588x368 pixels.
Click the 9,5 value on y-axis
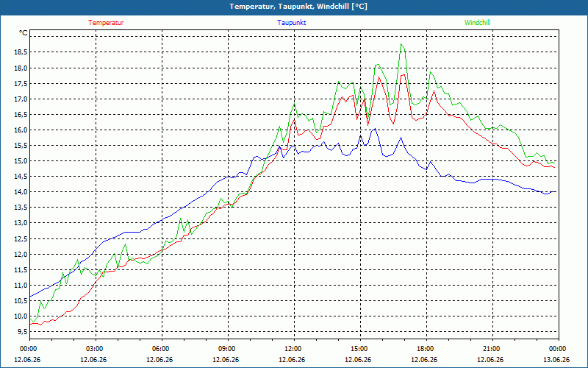[22, 332]
